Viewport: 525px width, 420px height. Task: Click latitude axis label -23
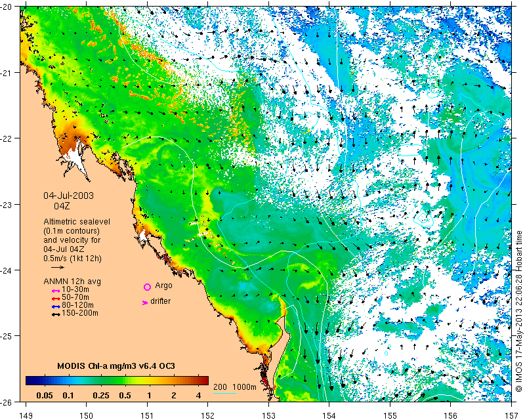6,204
